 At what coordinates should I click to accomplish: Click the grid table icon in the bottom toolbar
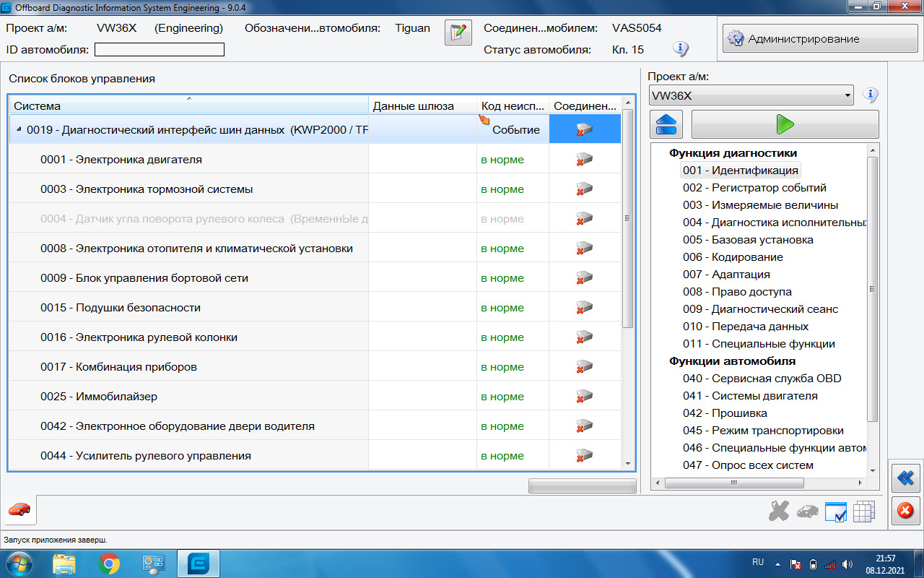point(864,511)
